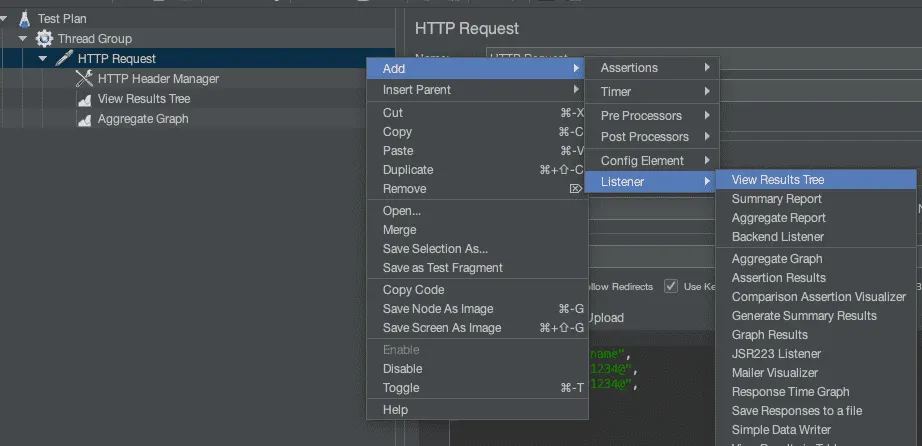This screenshot has width=922, height=446.
Task: Click the HTTP Request pipette icon
Action: click(x=64, y=59)
